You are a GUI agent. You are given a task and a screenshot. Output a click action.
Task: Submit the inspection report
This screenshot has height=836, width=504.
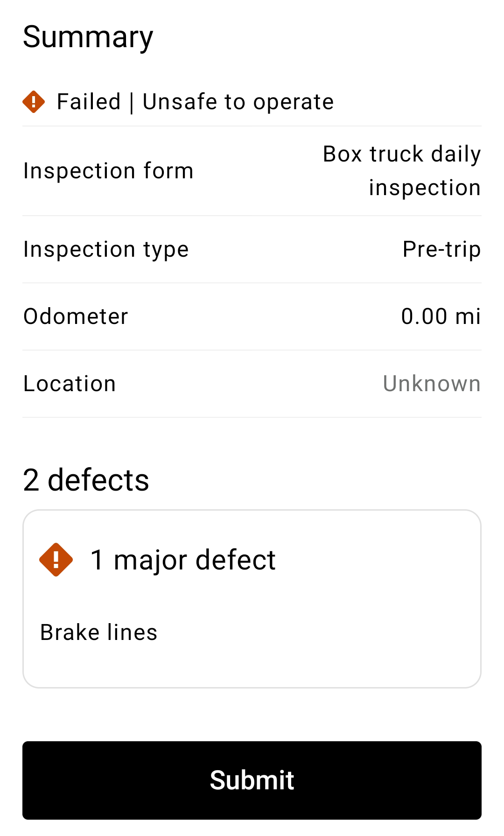252,780
